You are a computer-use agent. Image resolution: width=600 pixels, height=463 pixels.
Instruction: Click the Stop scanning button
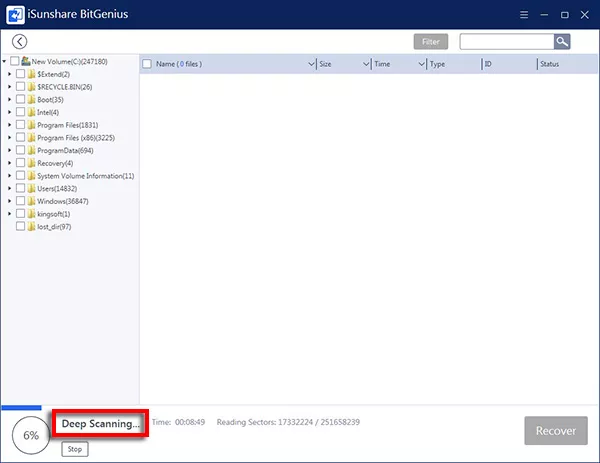point(75,449)
